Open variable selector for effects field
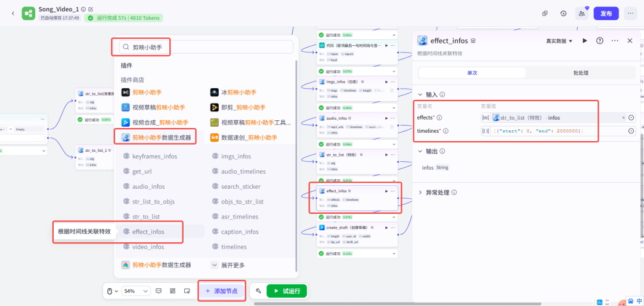The image size is (644, 306). pyautogui.click(x=631, y=118)
